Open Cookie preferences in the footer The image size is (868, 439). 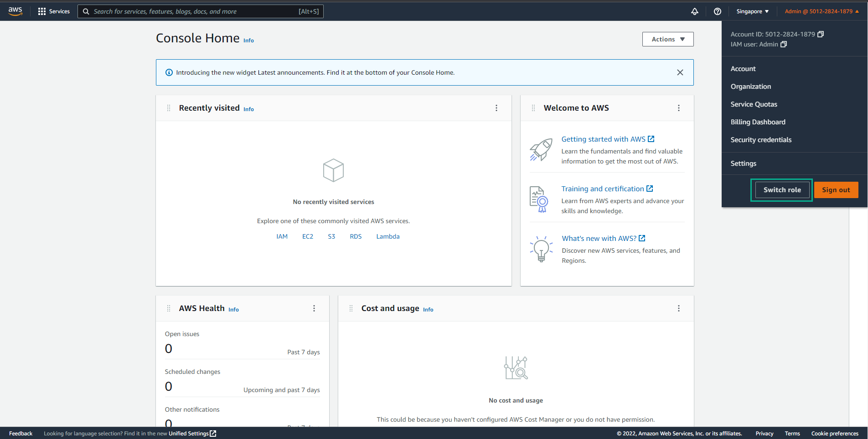(x=835, y=434)
